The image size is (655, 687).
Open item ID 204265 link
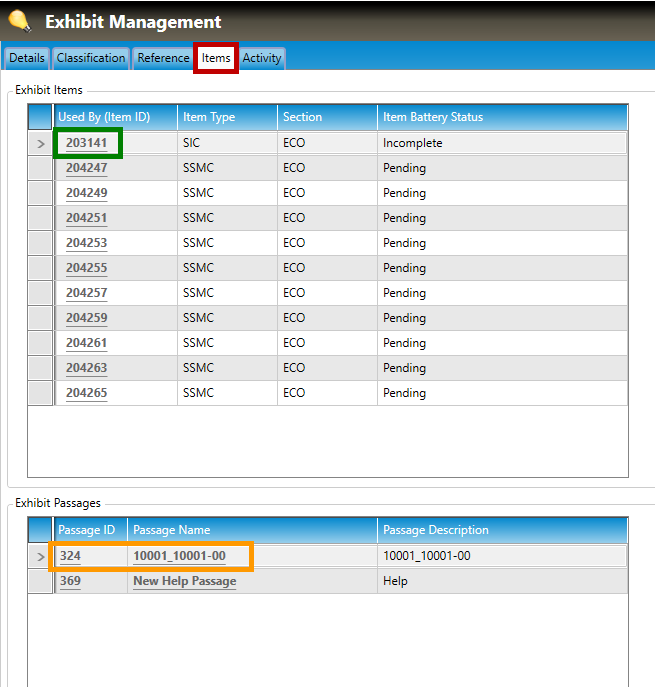point(86,393)
